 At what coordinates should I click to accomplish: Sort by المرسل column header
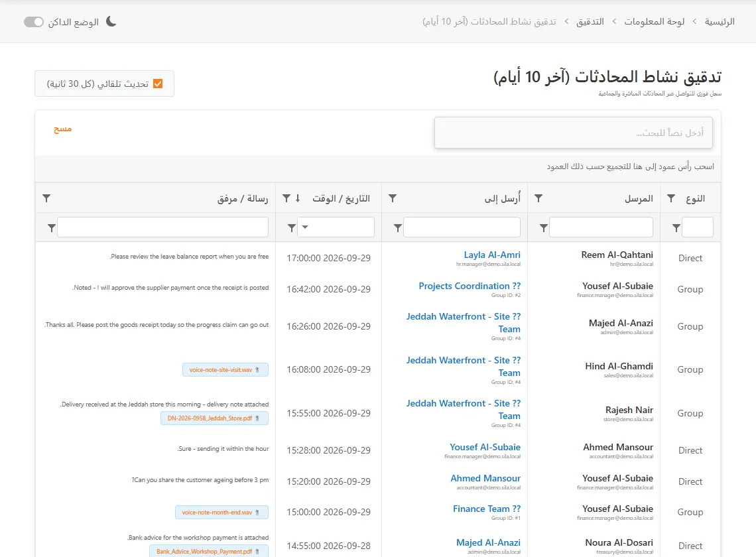pos(639,198)
